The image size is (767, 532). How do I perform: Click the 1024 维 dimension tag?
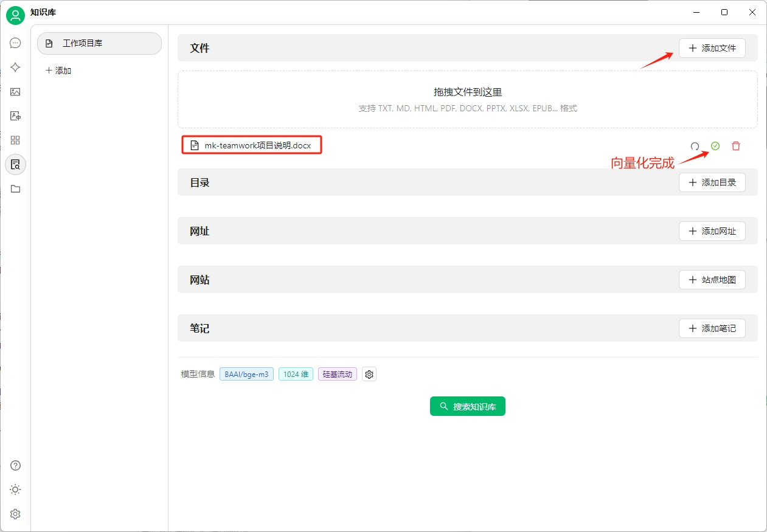(x=296, y=375)
